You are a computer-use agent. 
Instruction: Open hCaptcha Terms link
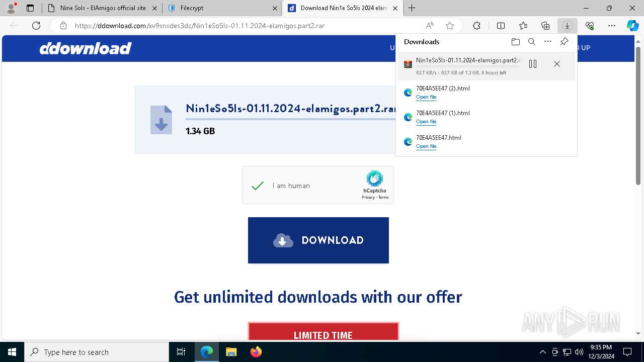click(383, 197)
